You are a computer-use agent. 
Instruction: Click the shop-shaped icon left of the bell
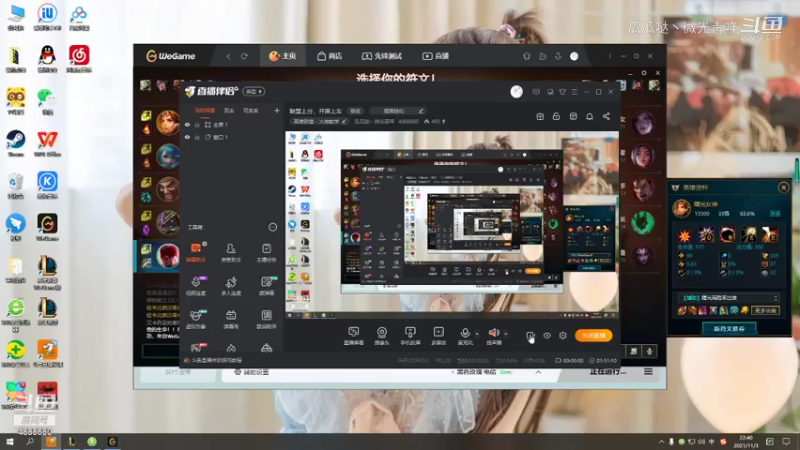(x=573, y=116)
